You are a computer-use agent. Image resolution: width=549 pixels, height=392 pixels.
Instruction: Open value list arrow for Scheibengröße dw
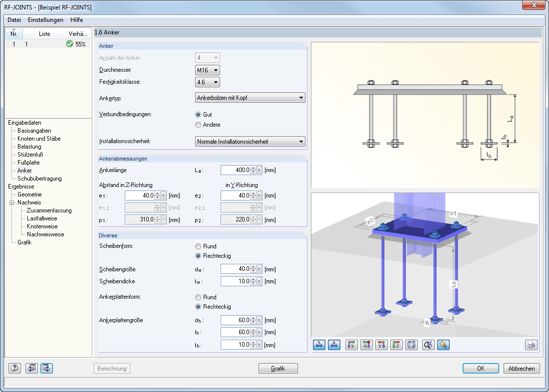click(260, 269)
